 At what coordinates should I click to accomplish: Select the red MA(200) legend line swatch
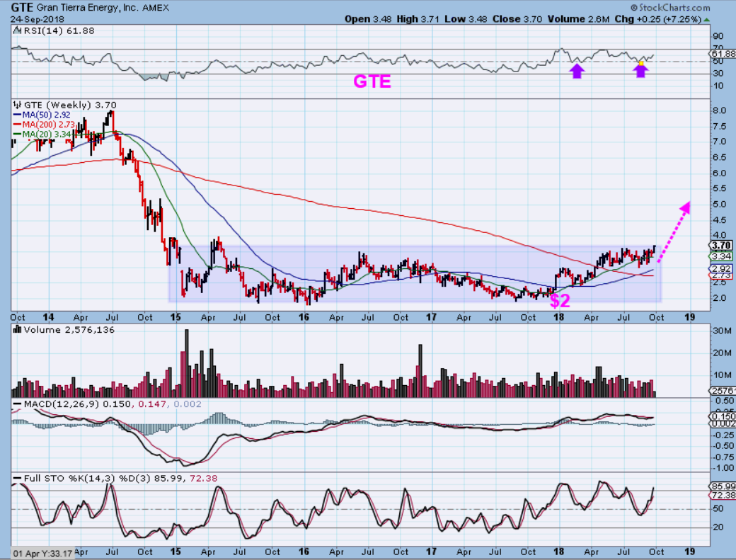18,125
